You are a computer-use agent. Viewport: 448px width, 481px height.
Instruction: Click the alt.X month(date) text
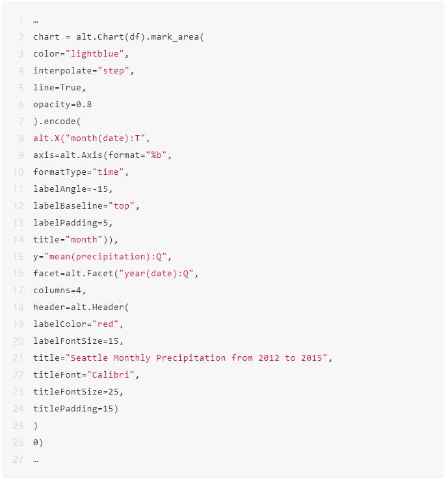(91, 138)
